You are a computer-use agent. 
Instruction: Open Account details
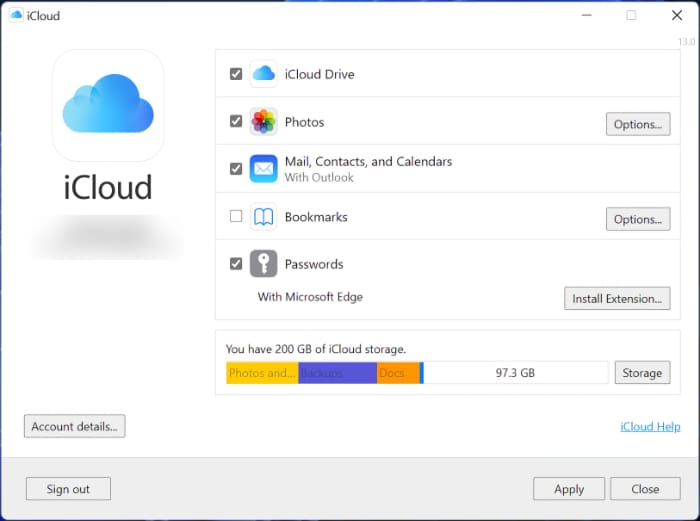75,426
